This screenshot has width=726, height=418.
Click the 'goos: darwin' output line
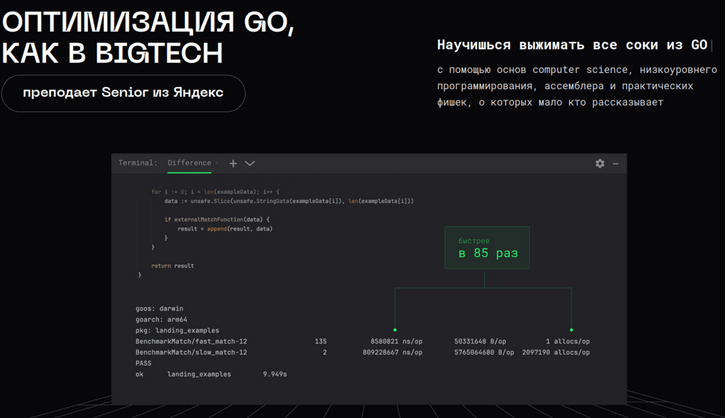point(160,308)
